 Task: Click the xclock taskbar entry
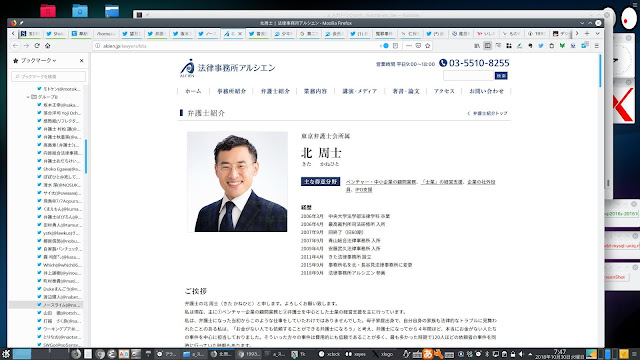330,354
